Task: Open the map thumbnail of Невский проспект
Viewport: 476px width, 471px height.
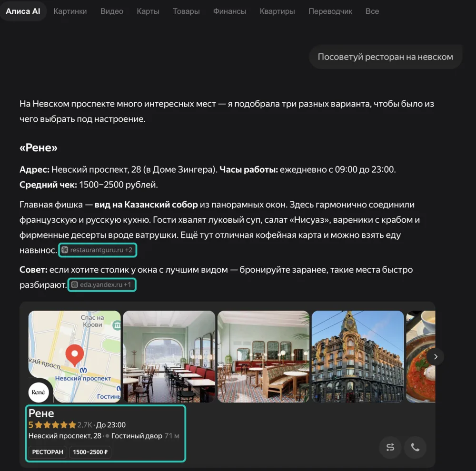Action: click(x=74, y=356)
